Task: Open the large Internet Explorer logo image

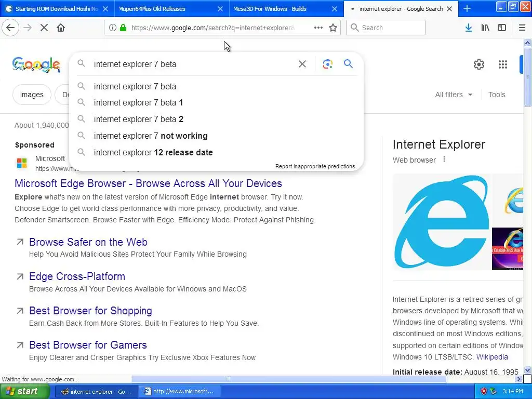Action: point(441,222)
